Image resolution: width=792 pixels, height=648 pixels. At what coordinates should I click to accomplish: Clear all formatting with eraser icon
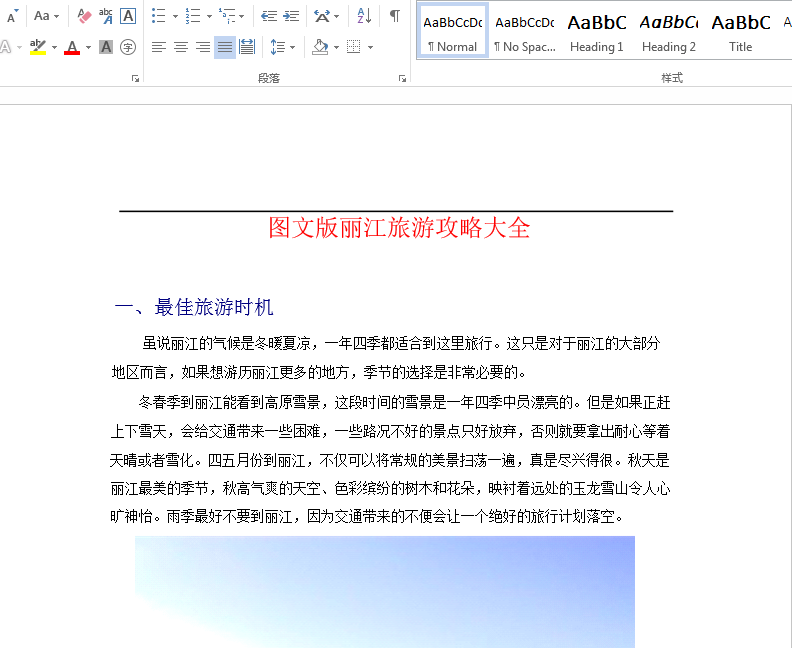tap(84, 16)
